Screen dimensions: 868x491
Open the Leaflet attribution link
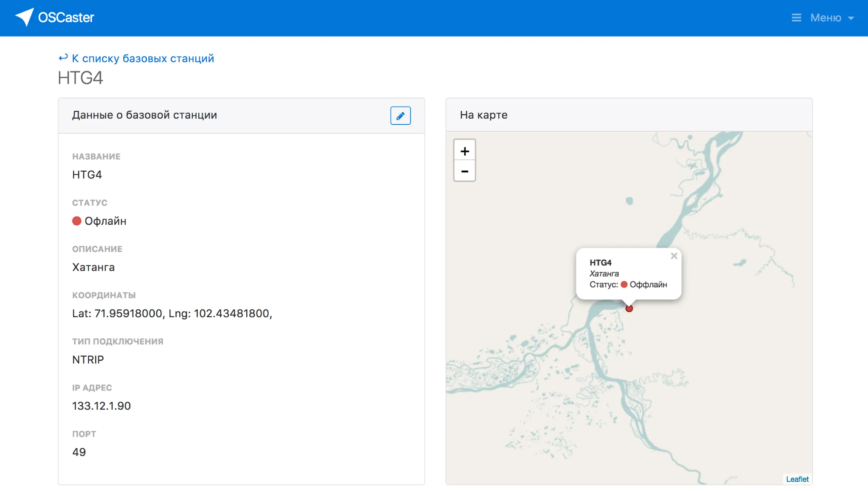coord(797,479)
